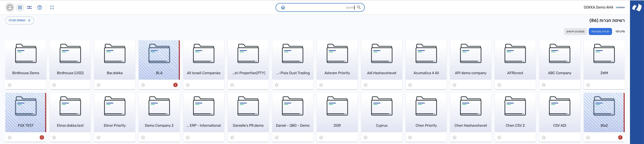Toggle favorite star for All Israeli Companies
Image resolution: width=644 pixels, height=144 pixels.
pos(188,85)
